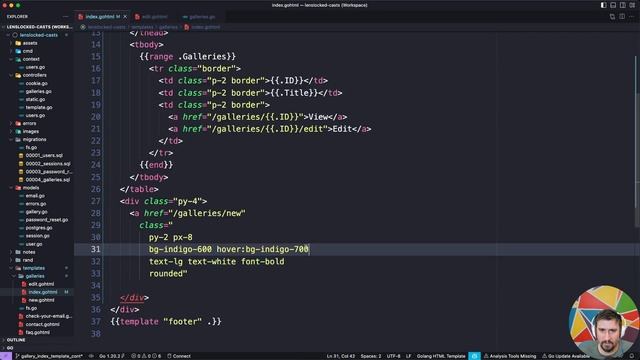Change indentation via Spaces: 2

(371, 356)
